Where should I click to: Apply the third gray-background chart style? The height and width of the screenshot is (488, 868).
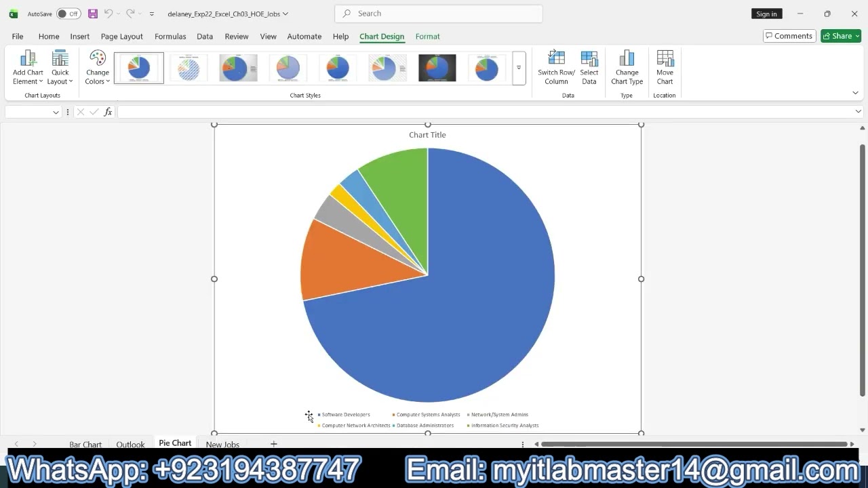(x=238, y=68)
